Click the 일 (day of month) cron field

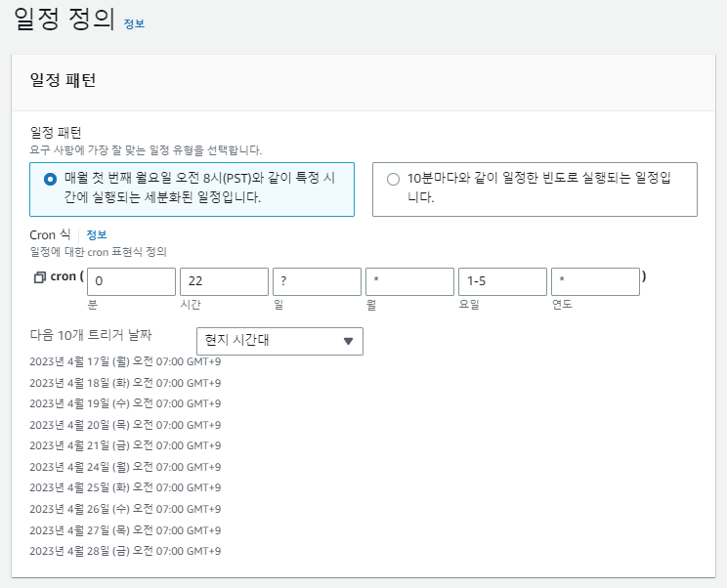click(x=317, y=281)
